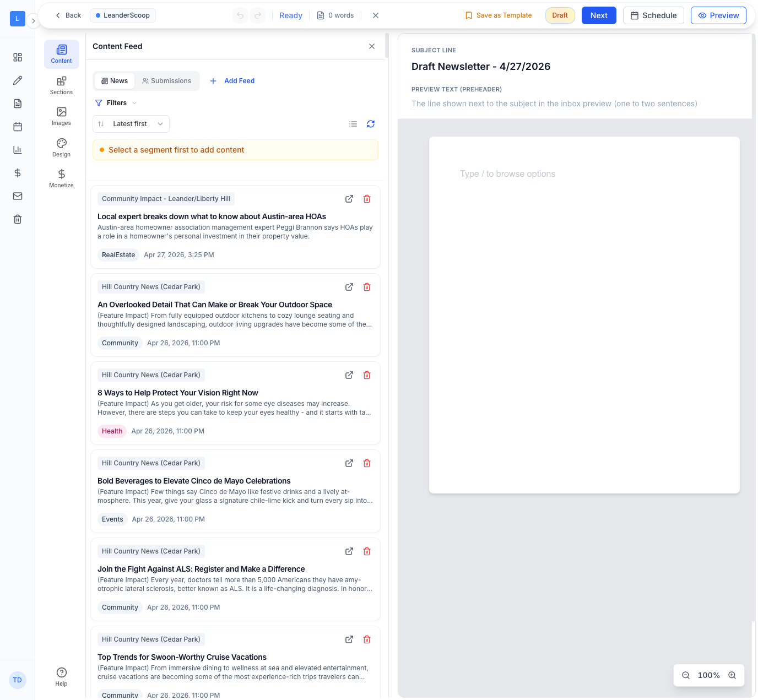The width and height of the screenshot is (758, 700).
Task: Click Save as Template
Action: point(499,15)
